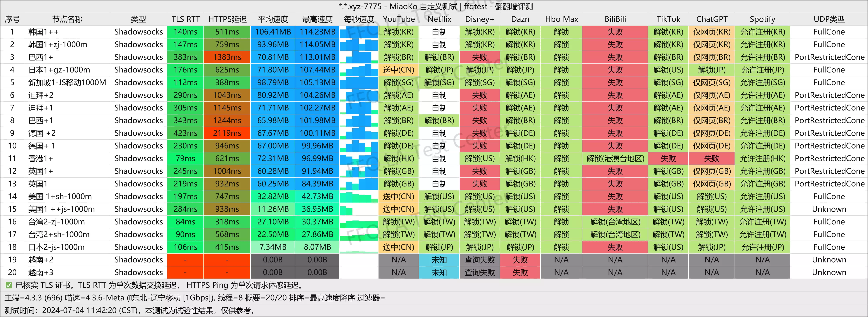Sort the table by TLS RTT column
Screen dimensions: 868x317
coord(185,19)
